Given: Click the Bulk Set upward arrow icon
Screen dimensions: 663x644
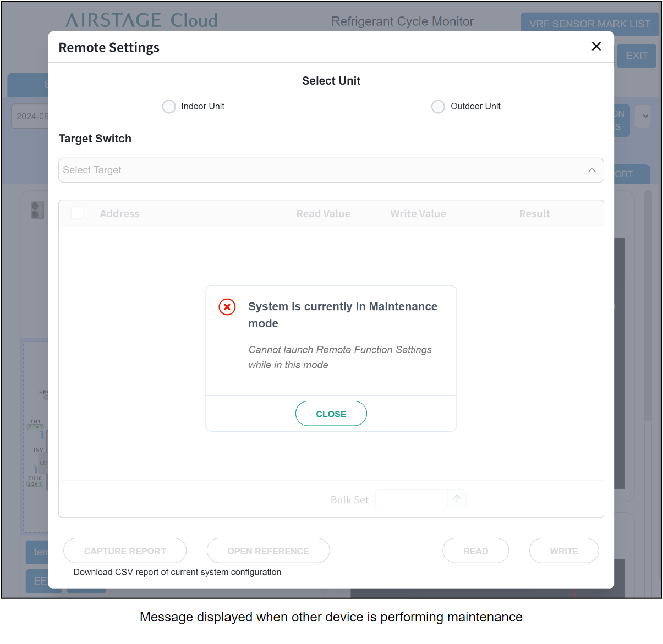Looking at the screenshot, I should click(457, 499).
